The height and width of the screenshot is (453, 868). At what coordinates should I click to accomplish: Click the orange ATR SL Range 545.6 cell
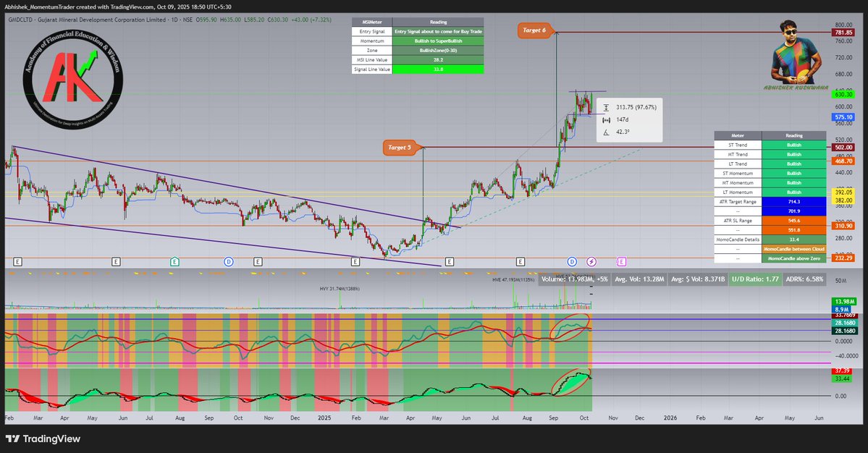(794, 221)
